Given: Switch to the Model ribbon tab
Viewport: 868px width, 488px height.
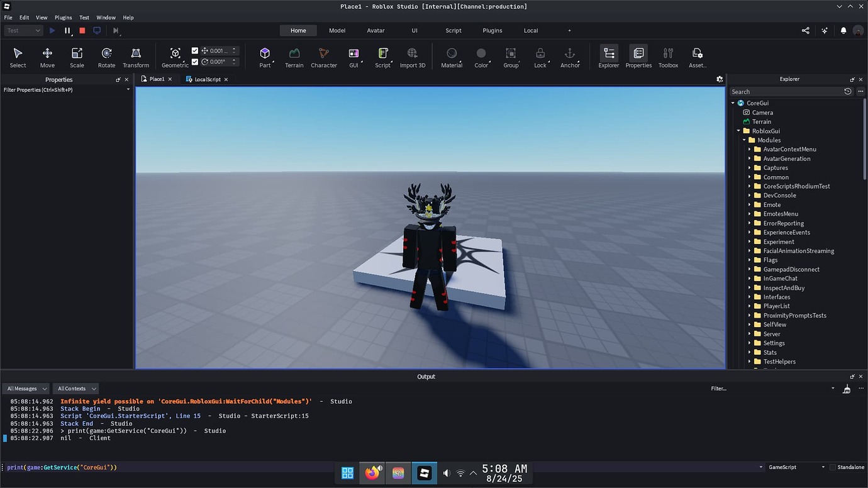Looking at the screenshot, I should point(337,30).
